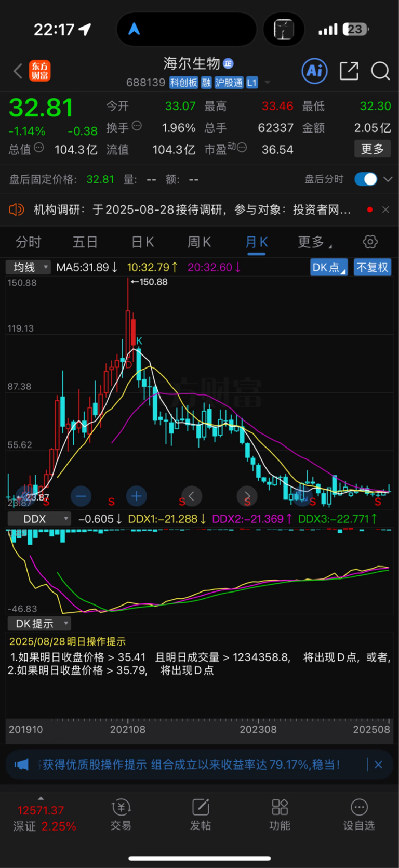This screenshot has height=868, width=399.
Task: Open the Ai assistant icon
Action: point(315,71)
